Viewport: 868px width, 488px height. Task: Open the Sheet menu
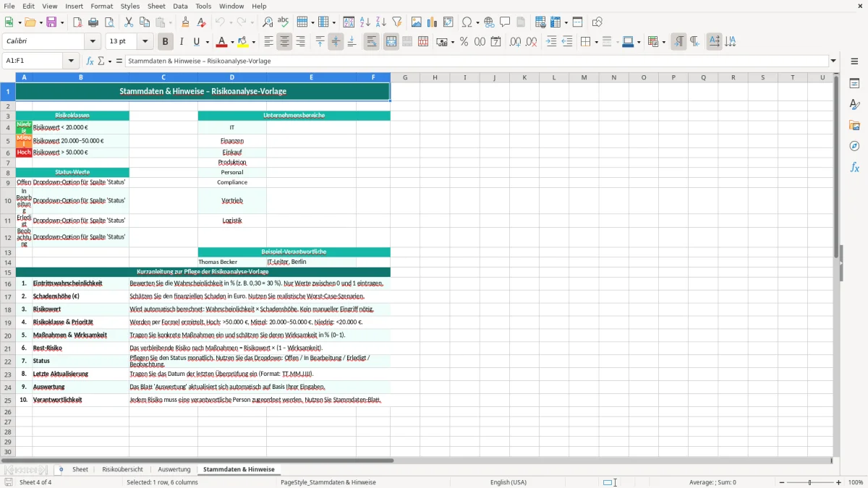click(156, 6)
